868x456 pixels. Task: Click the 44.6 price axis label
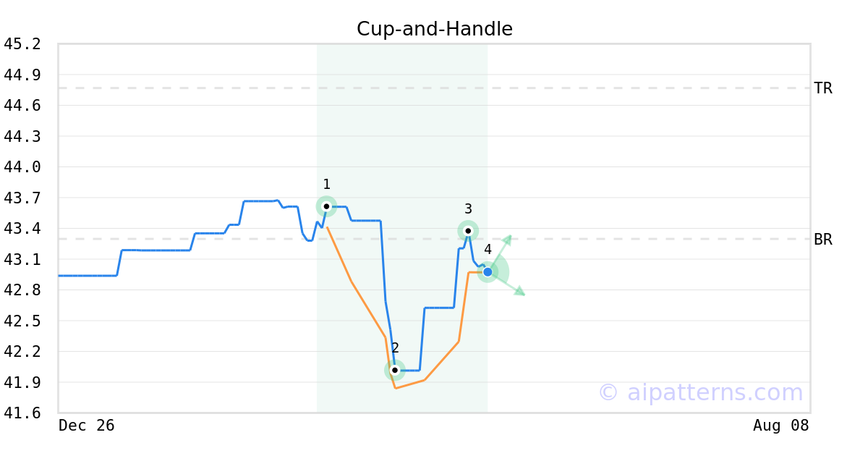[22, 106]
